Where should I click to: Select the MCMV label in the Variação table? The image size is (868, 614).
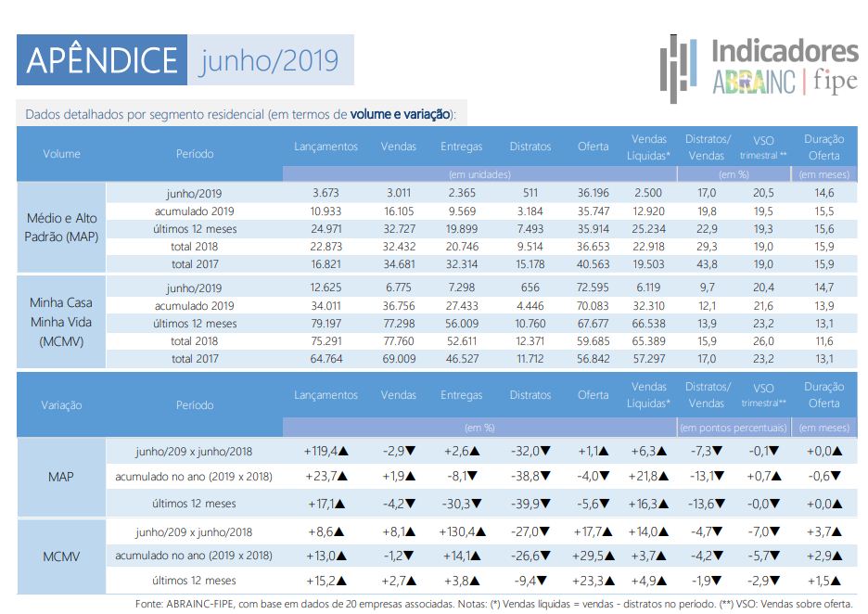(61, 556)
